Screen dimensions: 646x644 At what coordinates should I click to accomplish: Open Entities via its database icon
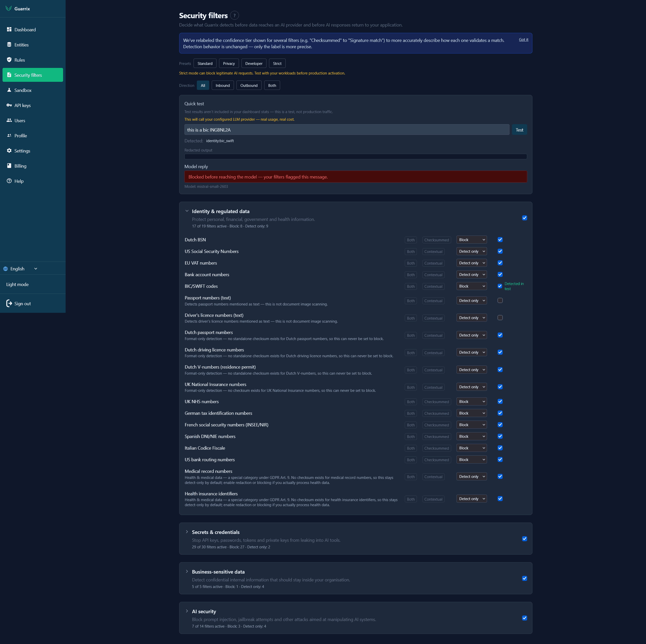tap(9, 44)
